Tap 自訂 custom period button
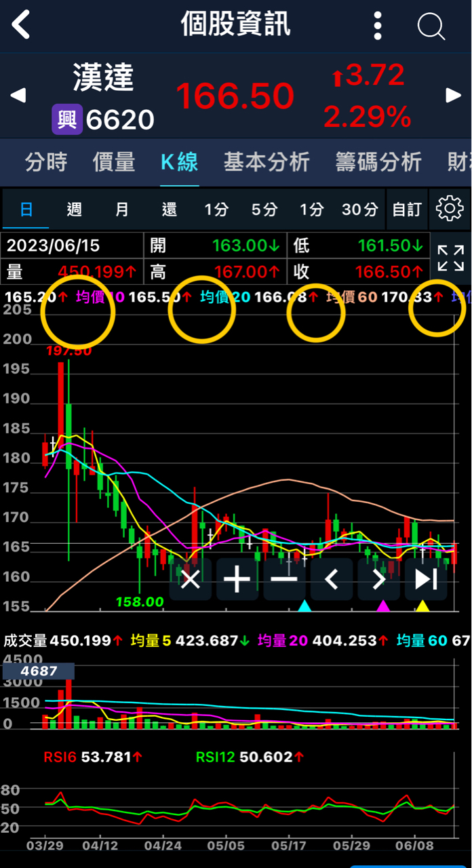The height and width of the screenshot is (868, 472). coord(407,209)
